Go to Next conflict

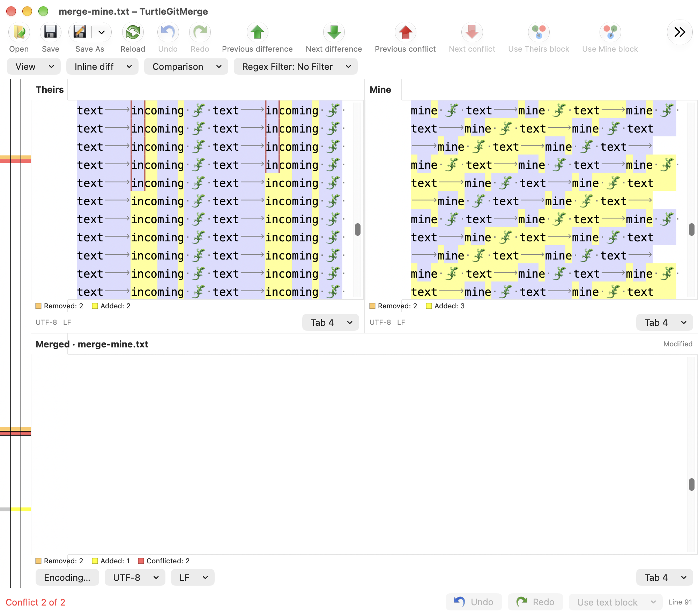tap(472, 32)
